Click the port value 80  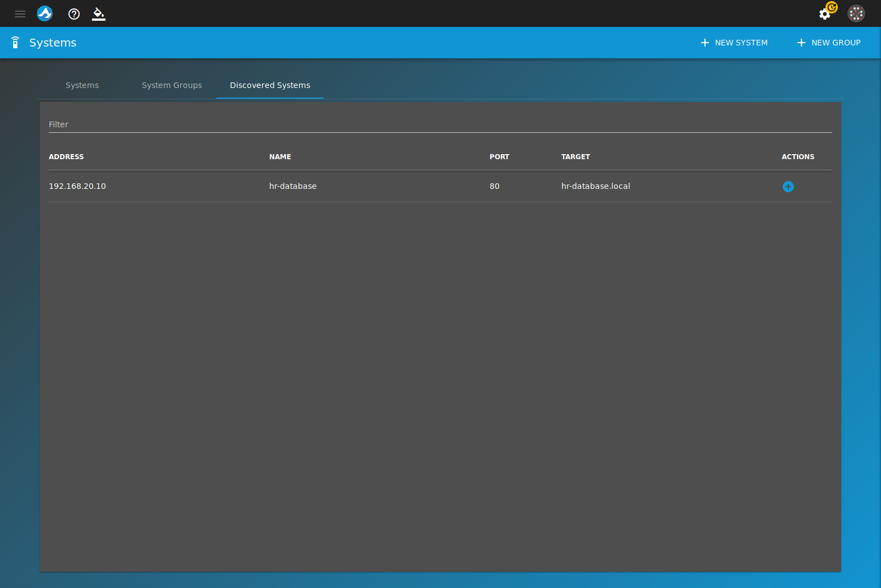click(495, 186)
